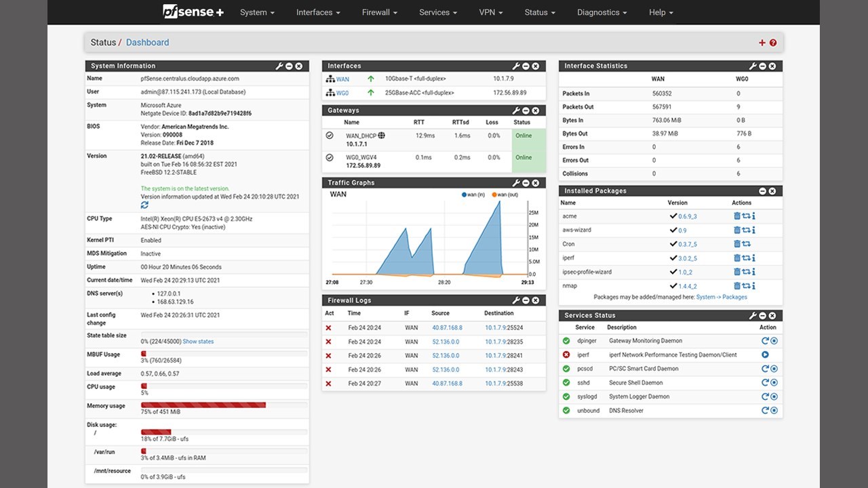
Task: Open System Information wrench settings
Action: pos(279,66)
